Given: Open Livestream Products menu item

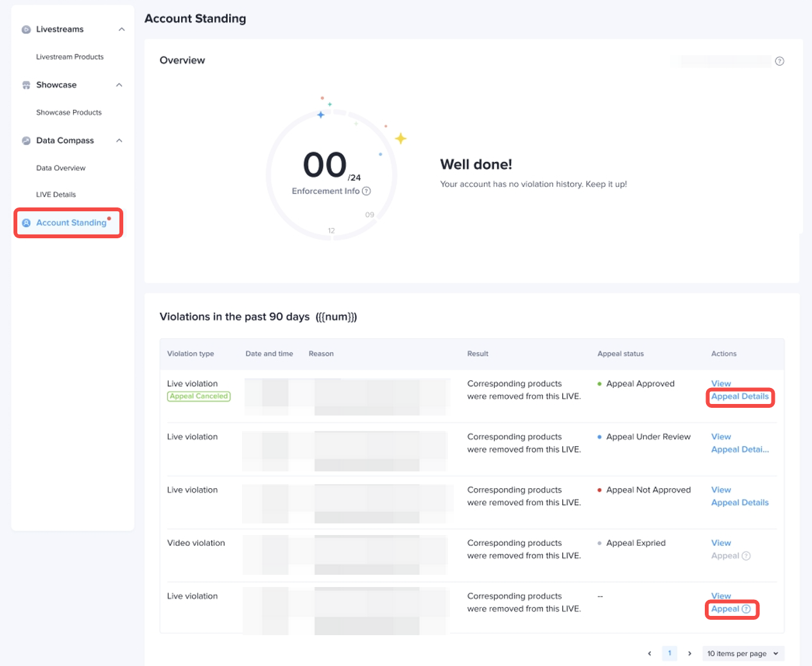Looking at the screenshot, I should click(x=70, y=57).
